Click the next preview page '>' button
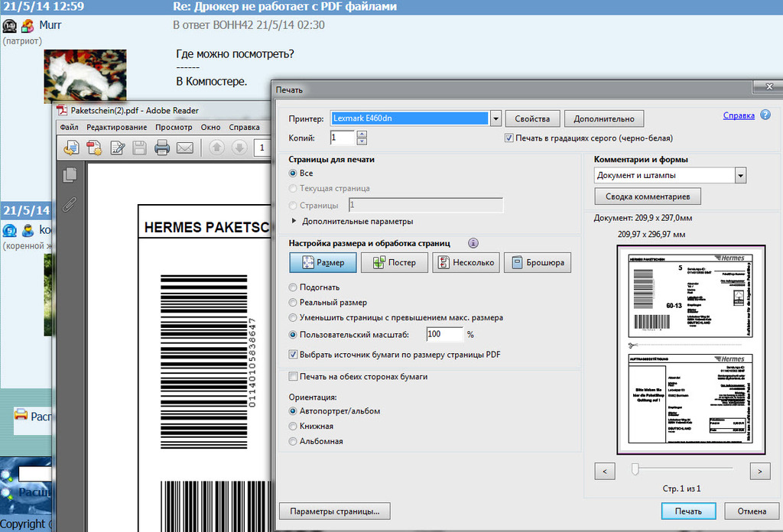 pos(760,471)
